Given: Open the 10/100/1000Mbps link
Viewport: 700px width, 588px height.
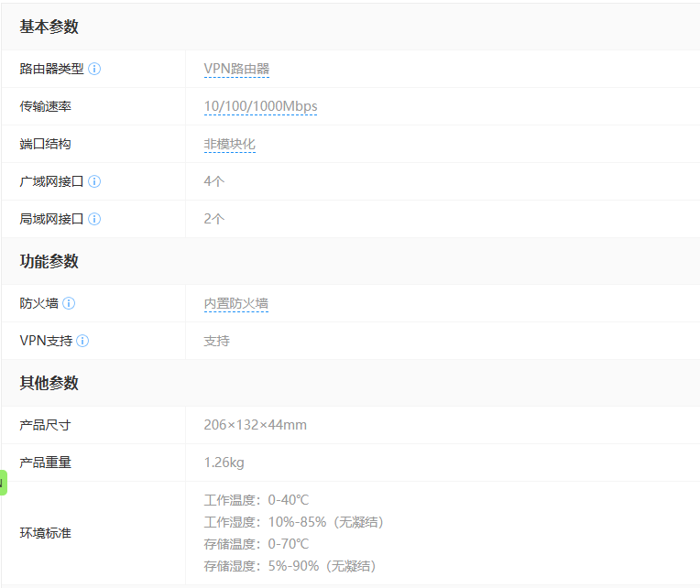Looking at the screenshot, I should pos(261,106).
